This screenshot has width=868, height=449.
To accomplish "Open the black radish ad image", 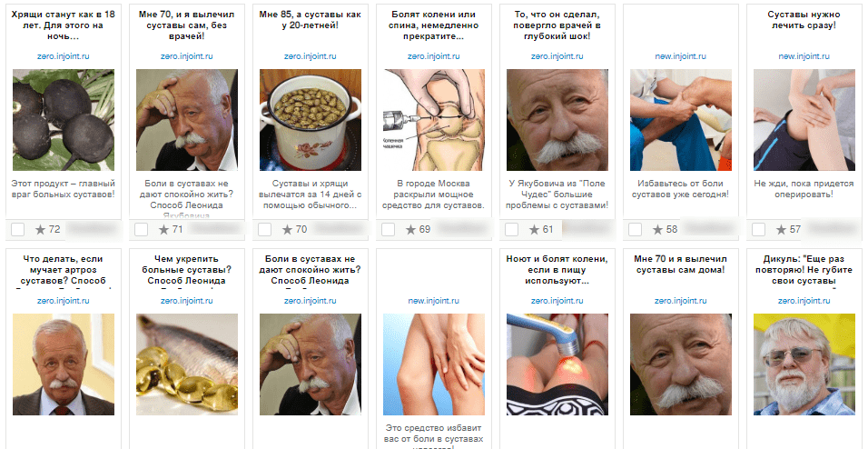I will point(64,120).
